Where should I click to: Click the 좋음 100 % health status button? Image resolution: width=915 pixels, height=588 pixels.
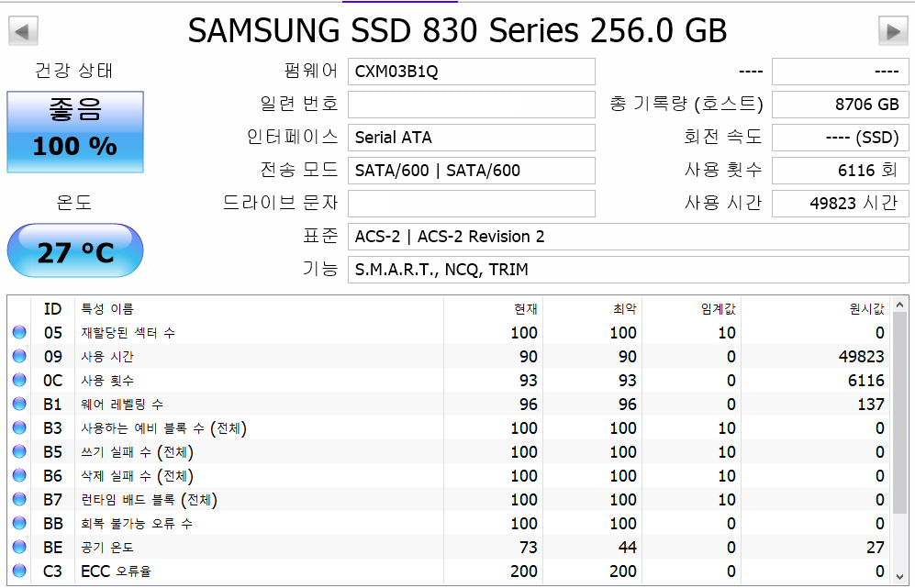75,131
